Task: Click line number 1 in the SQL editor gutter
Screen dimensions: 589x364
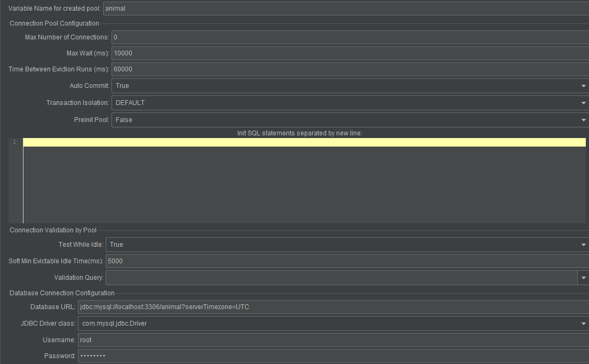Action: point(14,142)
